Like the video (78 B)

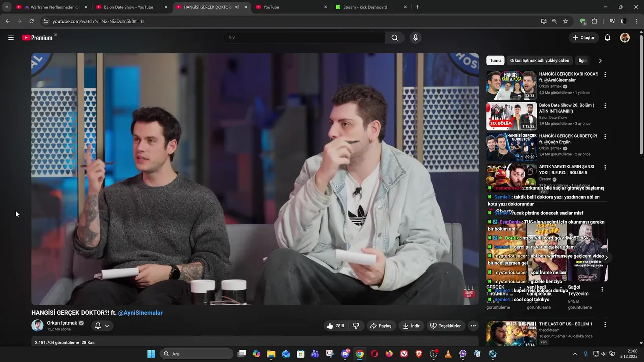pos(335,326)
